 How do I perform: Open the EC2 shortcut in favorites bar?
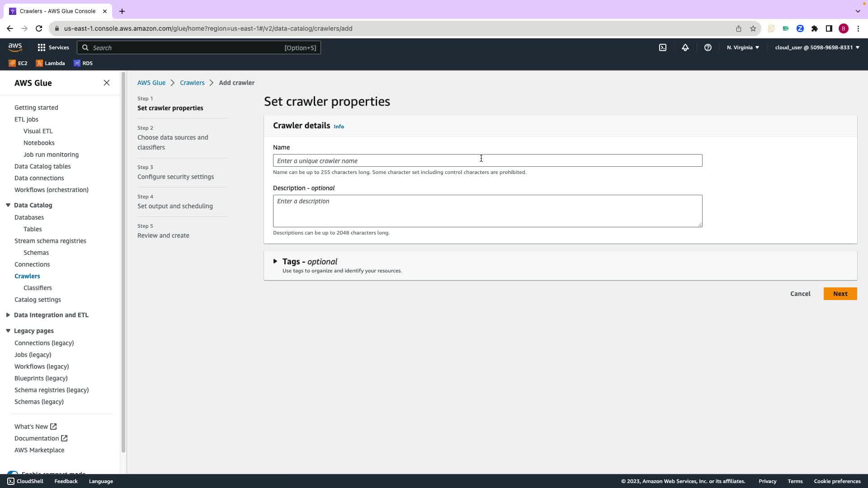[x=18, y=63]
